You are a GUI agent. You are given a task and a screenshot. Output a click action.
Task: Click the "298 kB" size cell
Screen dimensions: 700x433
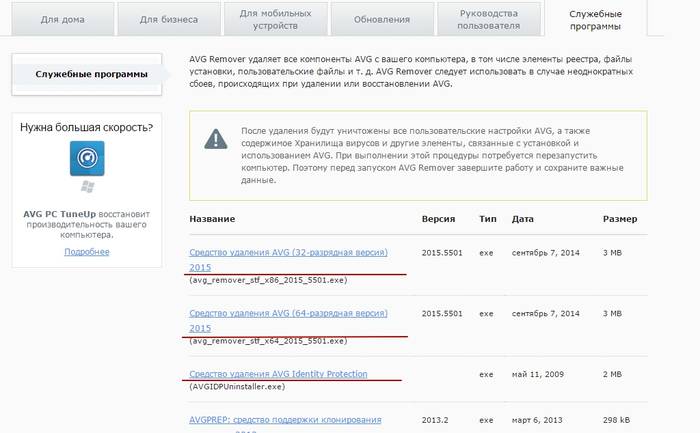coord(617,420)
